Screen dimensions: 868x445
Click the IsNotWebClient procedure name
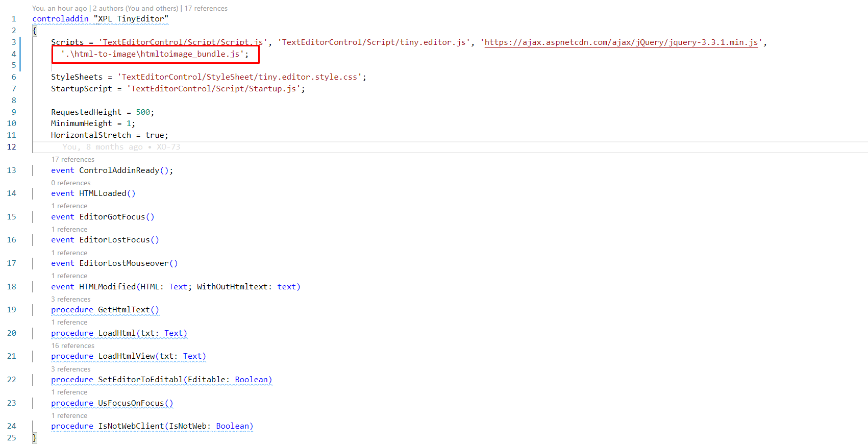pos(131,426)
